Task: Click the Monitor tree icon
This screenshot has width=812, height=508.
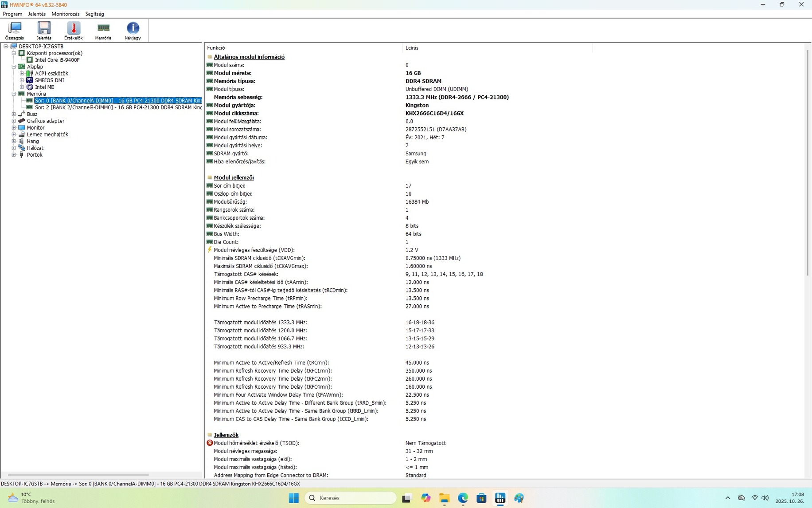Action: pos(21,128)
